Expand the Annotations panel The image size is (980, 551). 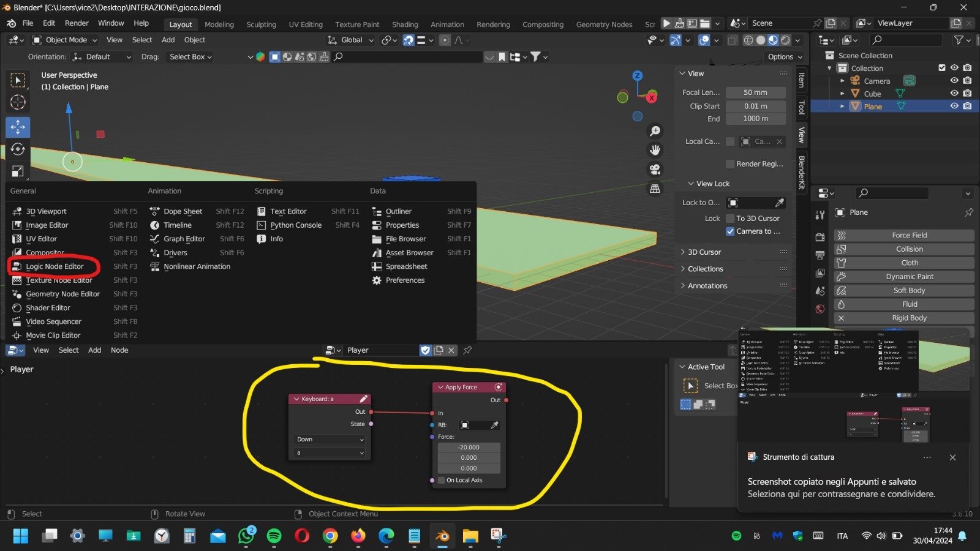pos(707,286)
